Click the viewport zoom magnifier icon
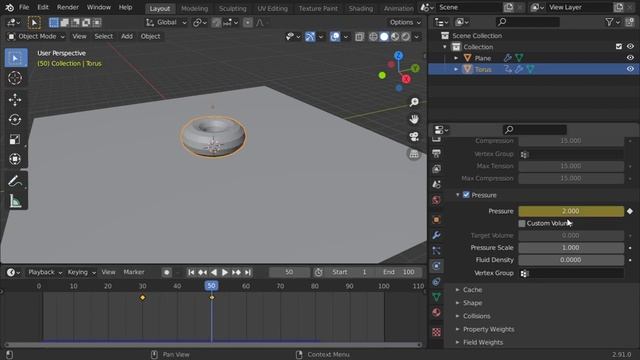Image resolution: width=640 pixels, height=360 pixels. coord(414,102)
